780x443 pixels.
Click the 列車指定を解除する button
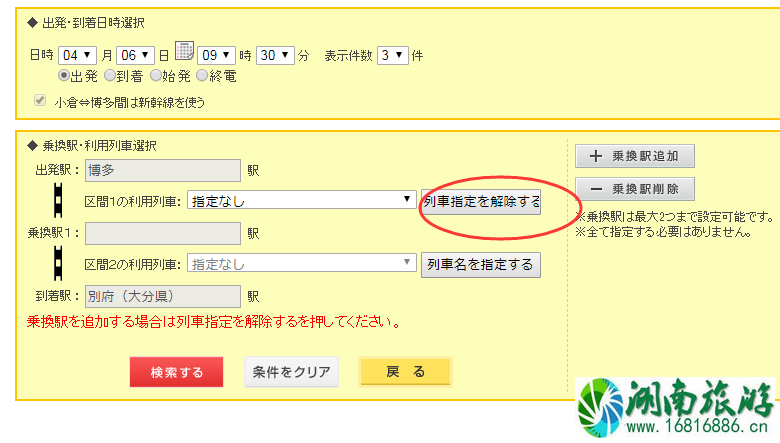tap(481, 201)
